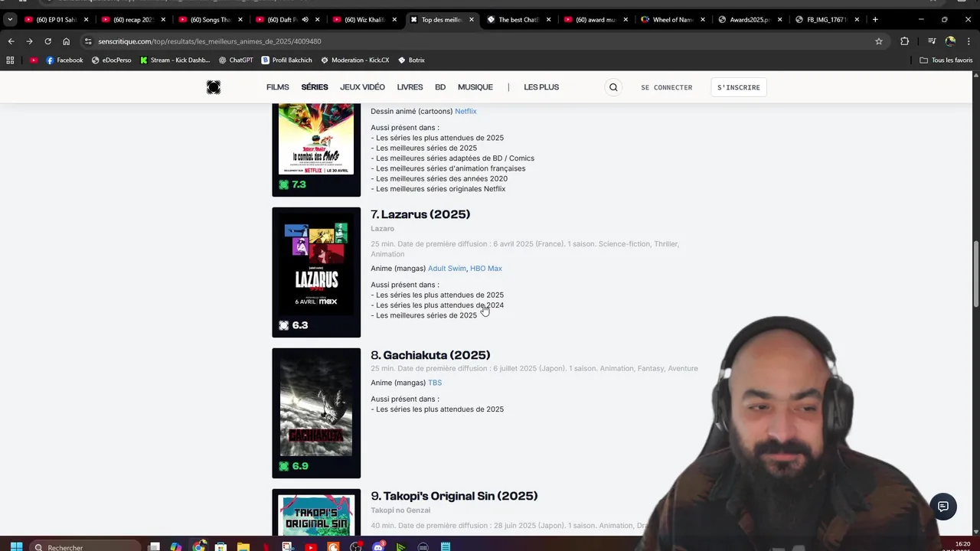The height and width of the screenshot is (551, 980).
Task: Open the chat support bubble icon
Action: coord(943,507)
